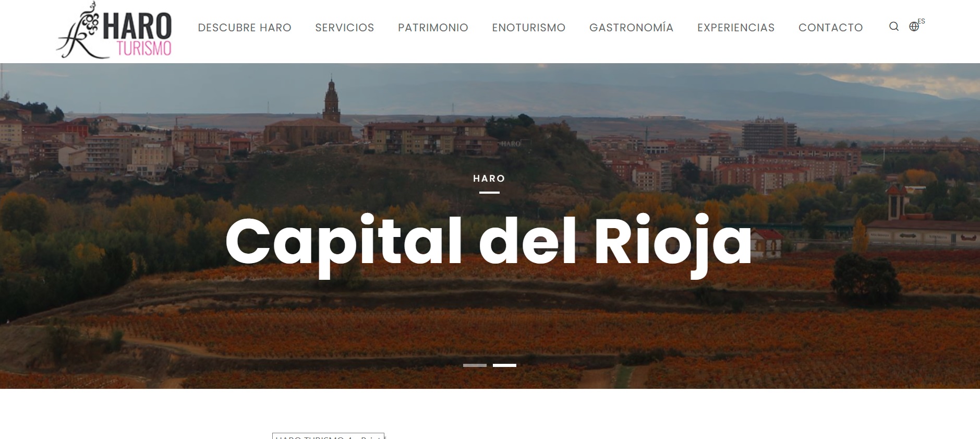Expand the Patrimonio menu item
The image size is (980, 439).
click(x=433, y=28)
